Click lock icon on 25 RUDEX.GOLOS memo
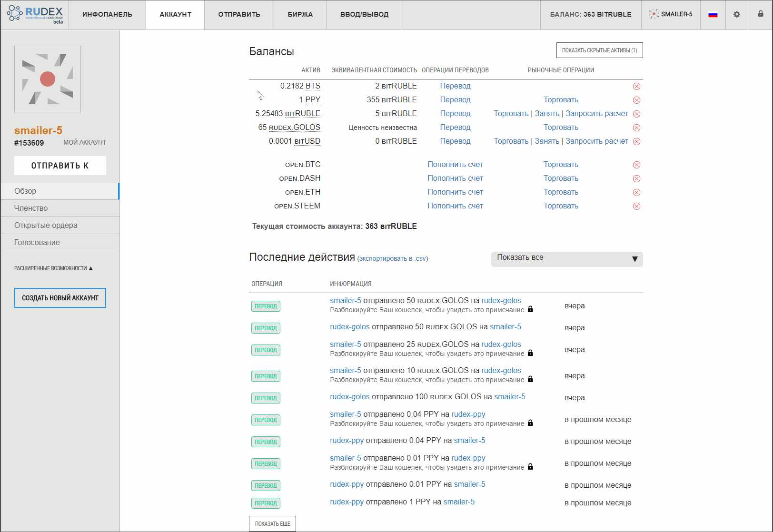Viewport: 773px width, 532px height. [530, 353]
